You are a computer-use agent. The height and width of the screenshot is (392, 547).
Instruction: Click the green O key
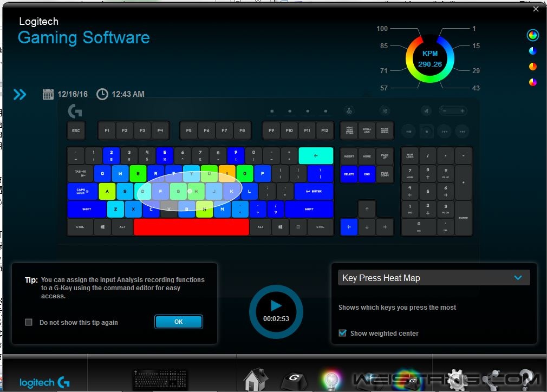point(245,173)
